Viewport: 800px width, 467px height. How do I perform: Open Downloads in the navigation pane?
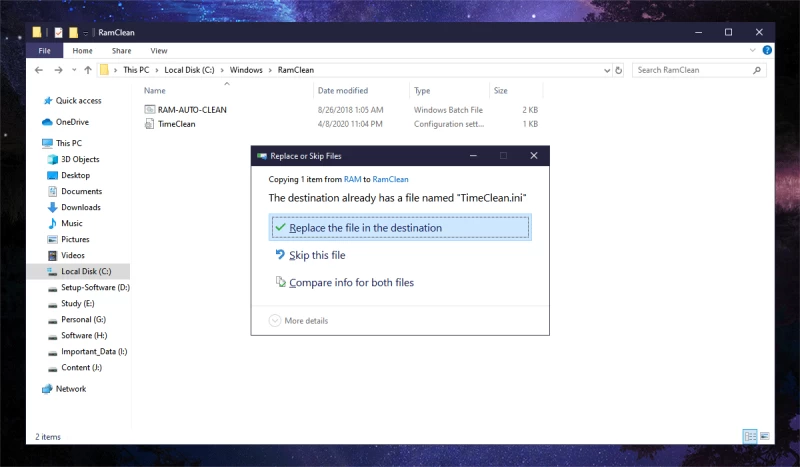click(81, 207)
